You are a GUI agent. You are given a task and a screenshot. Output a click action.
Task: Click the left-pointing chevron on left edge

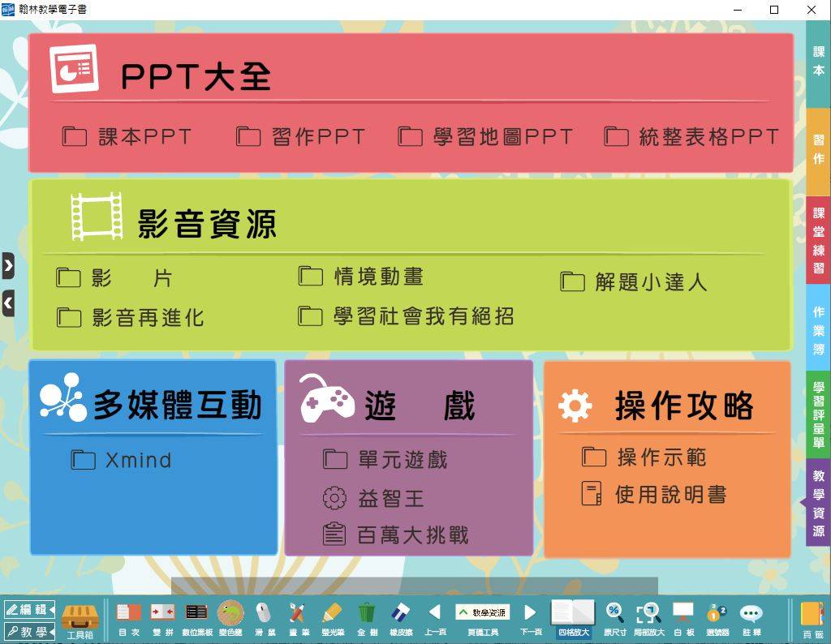tap(8, 303)
